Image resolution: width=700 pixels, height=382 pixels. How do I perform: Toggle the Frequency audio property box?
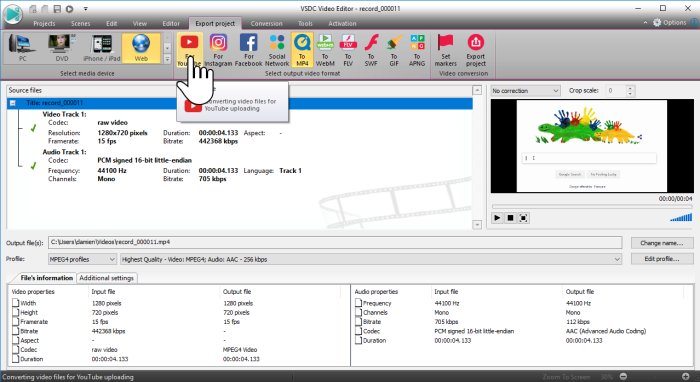point(358,303)
